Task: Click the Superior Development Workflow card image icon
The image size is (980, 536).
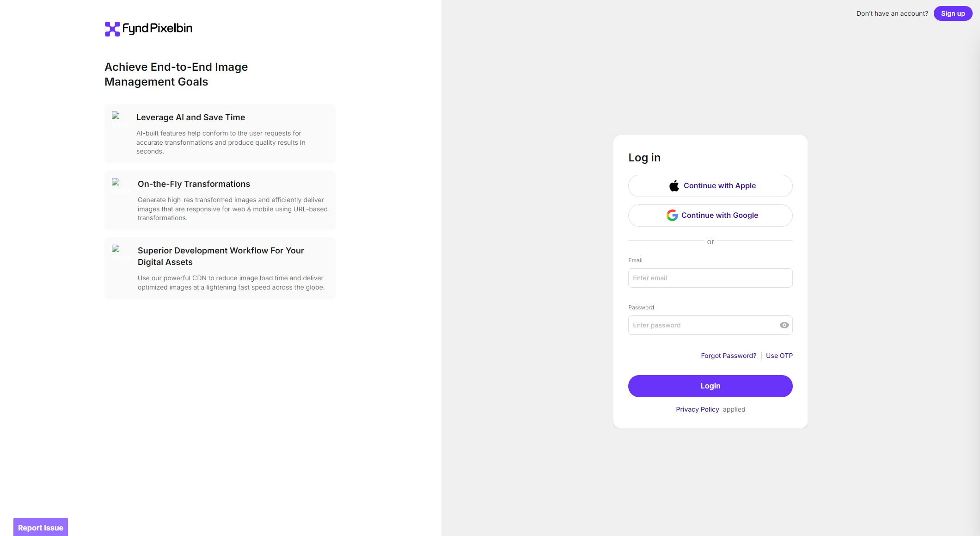Action: click(116, 249)
